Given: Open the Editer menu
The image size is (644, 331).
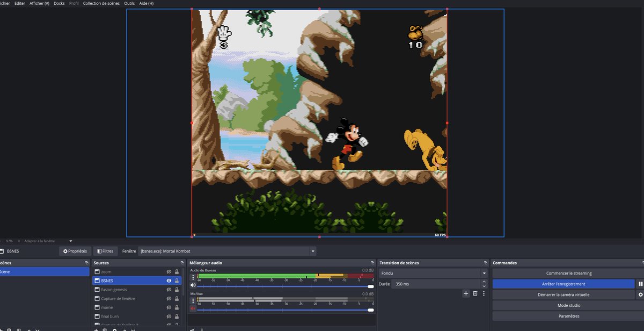Looking at the screenshot, I should [x=20, y=3].
